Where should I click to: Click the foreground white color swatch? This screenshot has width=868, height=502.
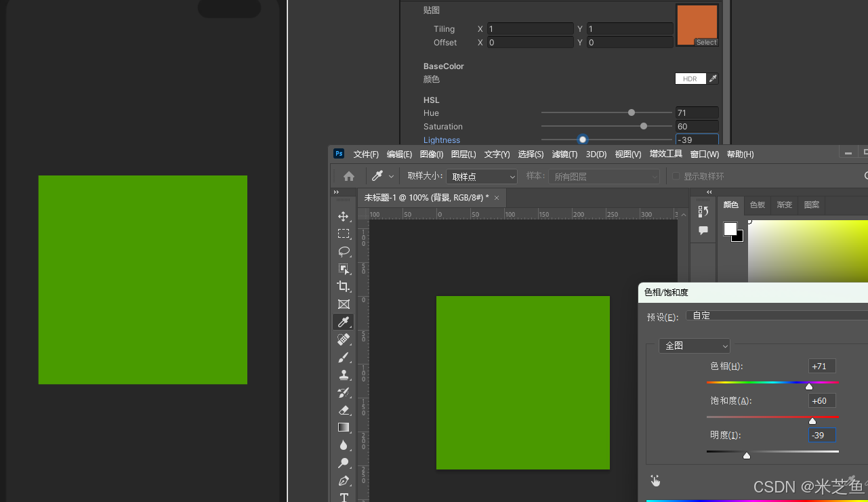[x=730, y=229]
